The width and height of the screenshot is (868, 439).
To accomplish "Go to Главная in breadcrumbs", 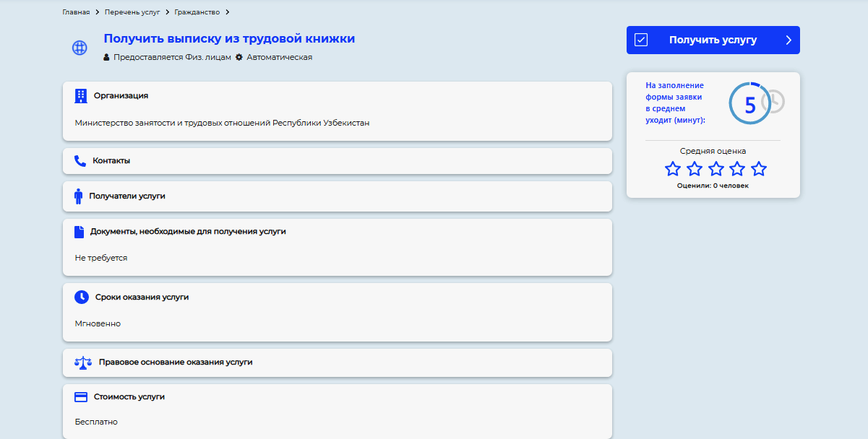I will (76, 12).
